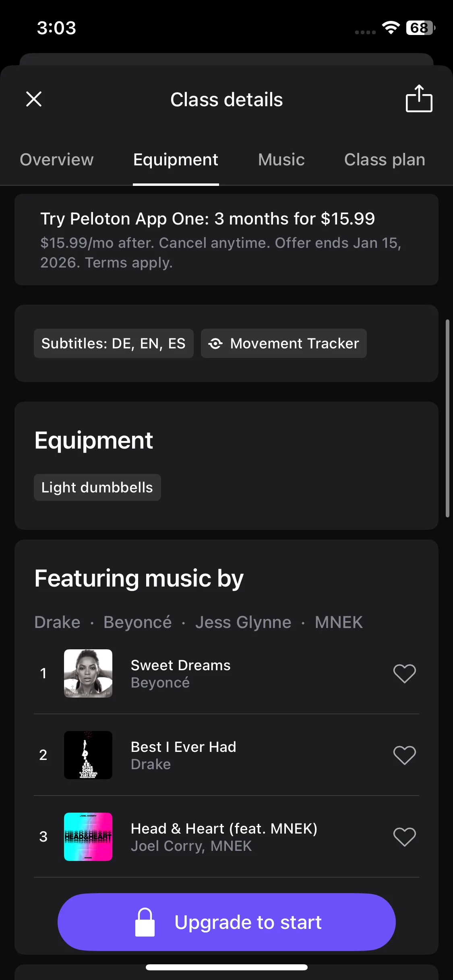Open the Music tab
Viewport: 453px width, 980px height.
pyautogui.click(x=281, y=160)
